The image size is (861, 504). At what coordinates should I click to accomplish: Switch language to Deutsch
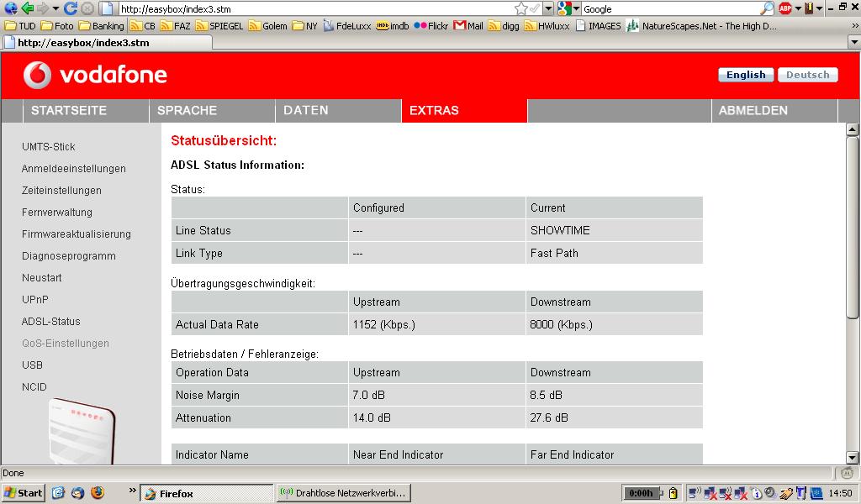pos(807,75)
